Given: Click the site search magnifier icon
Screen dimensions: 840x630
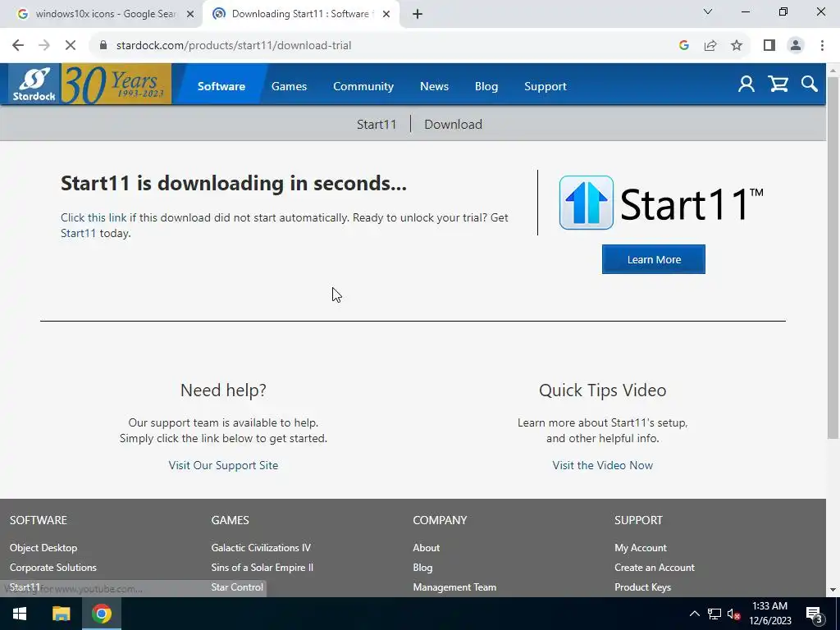Looking at the screenshot, I should coord(810,84).
